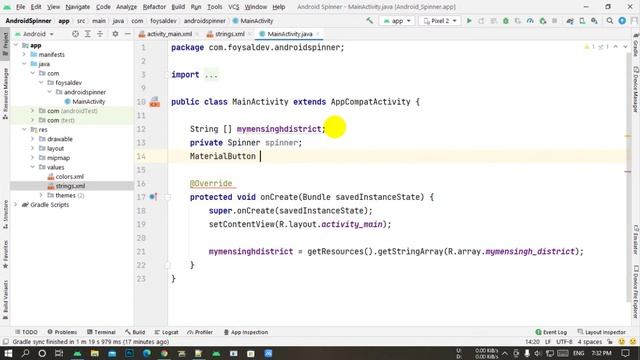The height and width of the screenshot is (360, 640).
Task: Expand the folded import block
Action: 211,75
